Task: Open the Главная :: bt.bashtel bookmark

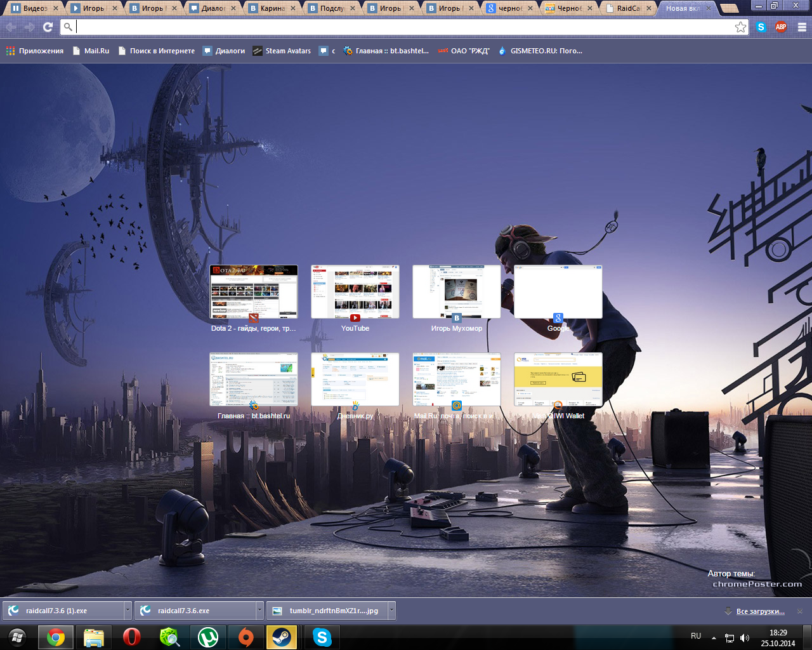Action: point(386,51)
